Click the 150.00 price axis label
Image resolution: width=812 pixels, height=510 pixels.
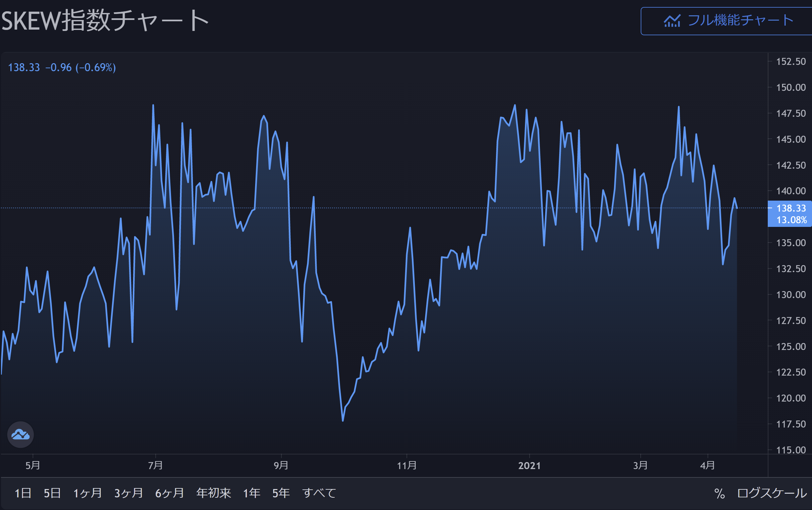[x=791, y=88]
